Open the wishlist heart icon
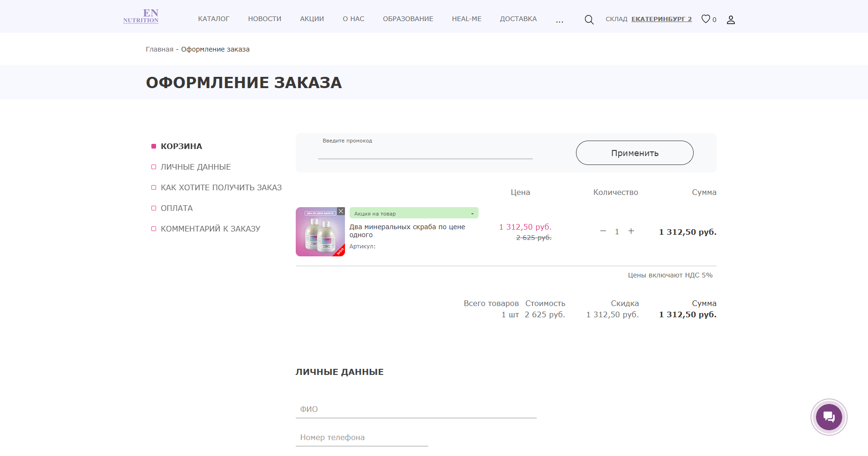868x456 pixels. pyautogui.click(x=705, y=19)
